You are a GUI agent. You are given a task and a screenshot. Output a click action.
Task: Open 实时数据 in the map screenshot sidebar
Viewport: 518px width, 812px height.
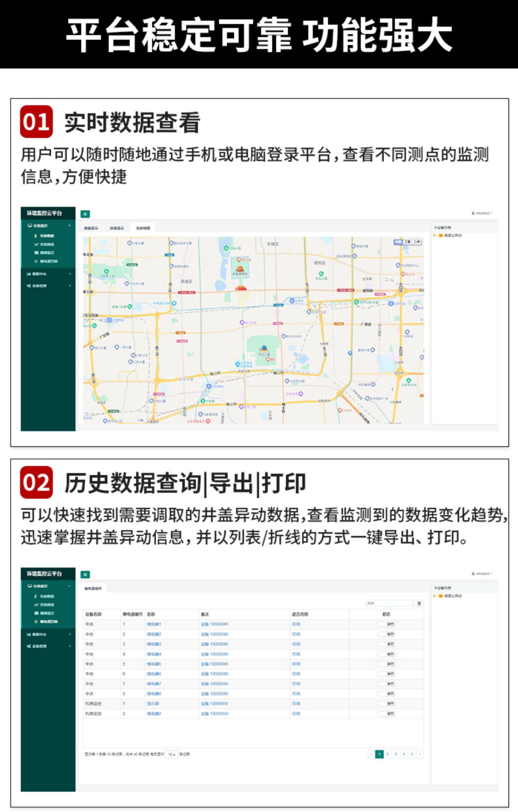(x=44, y=236)
